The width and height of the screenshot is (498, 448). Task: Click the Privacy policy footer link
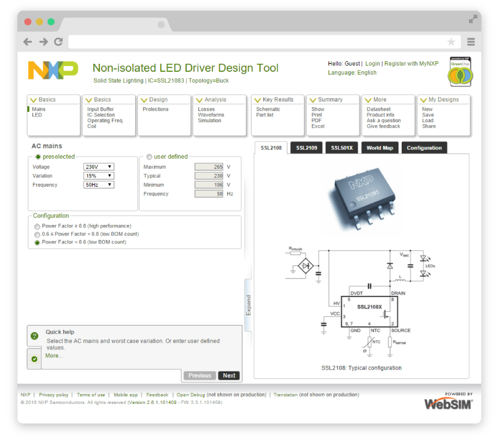tap(54, 395)
